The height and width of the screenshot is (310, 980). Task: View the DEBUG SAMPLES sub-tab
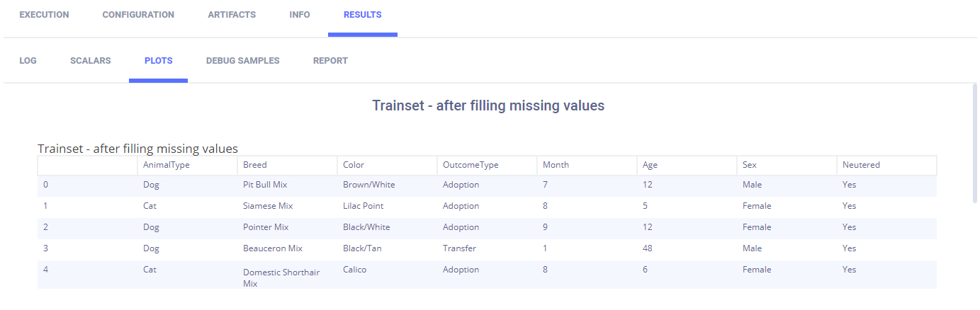click(x=243, y=61)
